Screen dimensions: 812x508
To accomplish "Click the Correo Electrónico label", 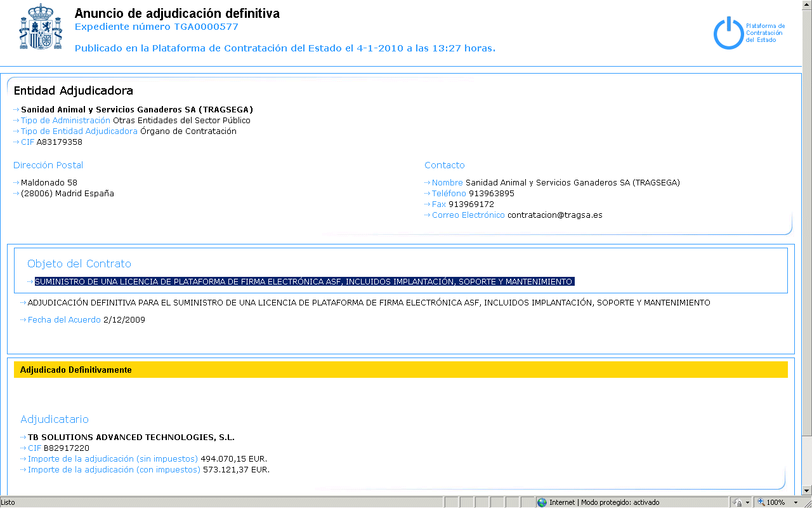I will pyautogui.click(x=468, y=215).
